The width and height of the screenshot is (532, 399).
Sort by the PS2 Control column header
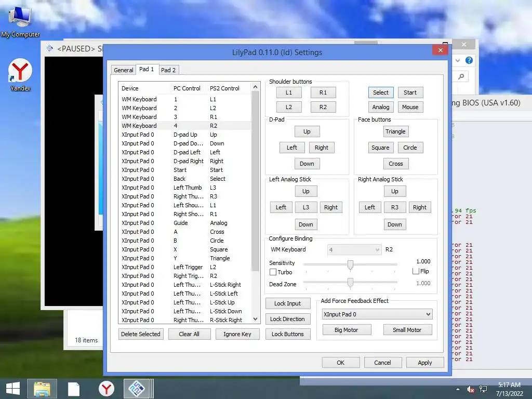pos(229,88)
